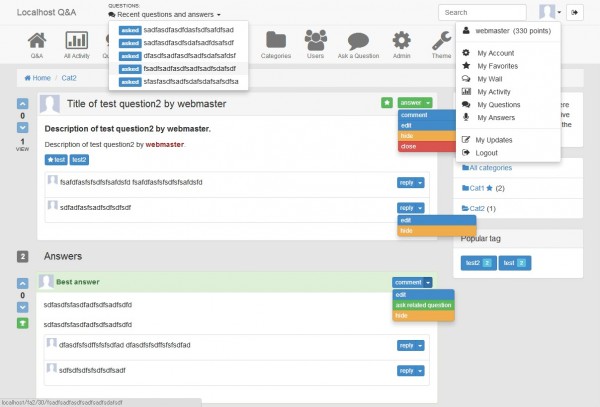Expand the Recent questions and answers dropdown
Image resolution: width=600 pixels, height=407 pixels.
coord(165,16)
